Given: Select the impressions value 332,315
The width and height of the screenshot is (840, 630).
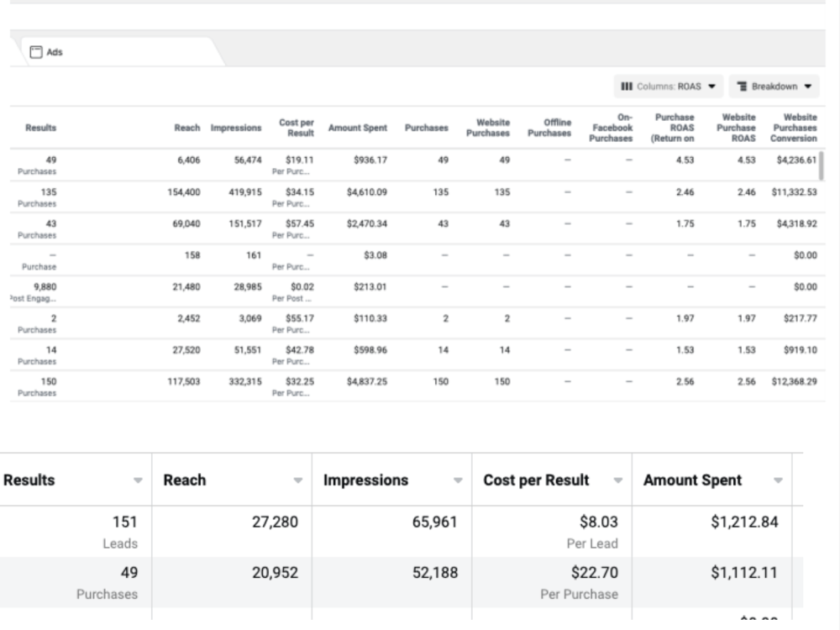Looking at the screenshot, I should click(244, 381).
